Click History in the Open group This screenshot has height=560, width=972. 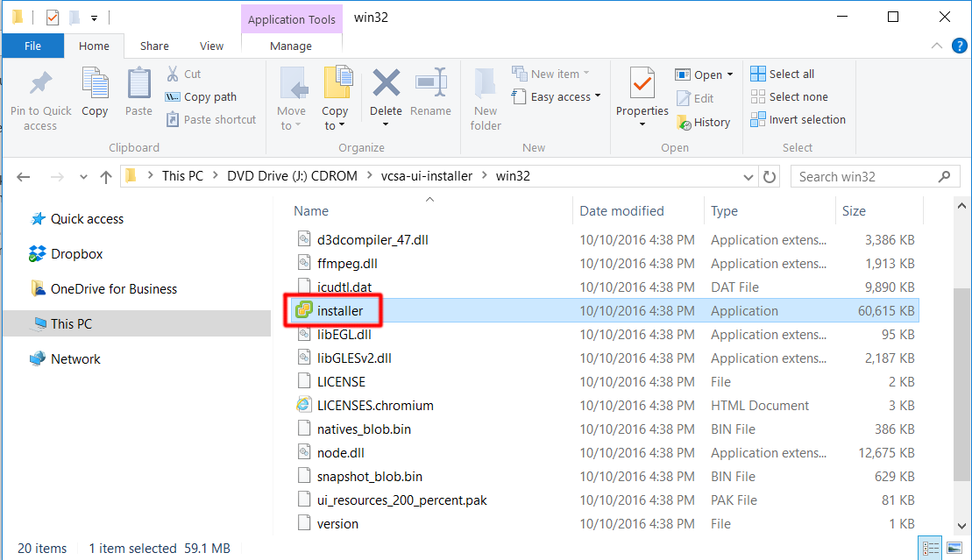click(704, 122)
